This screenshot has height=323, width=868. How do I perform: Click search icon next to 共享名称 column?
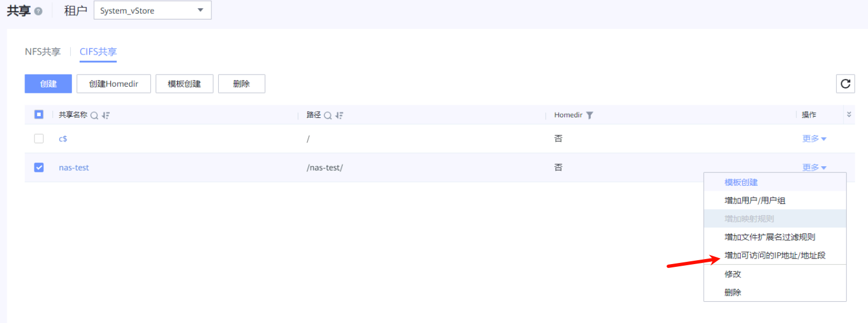(95, 115)
